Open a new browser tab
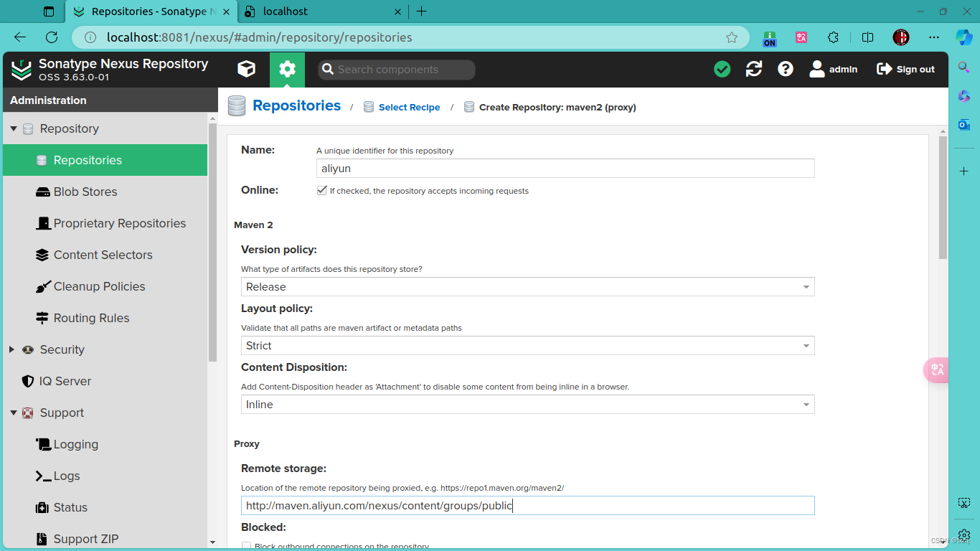The height and width of the screenshot is (551, 980). pyautogui.click(x=421, y=11)
